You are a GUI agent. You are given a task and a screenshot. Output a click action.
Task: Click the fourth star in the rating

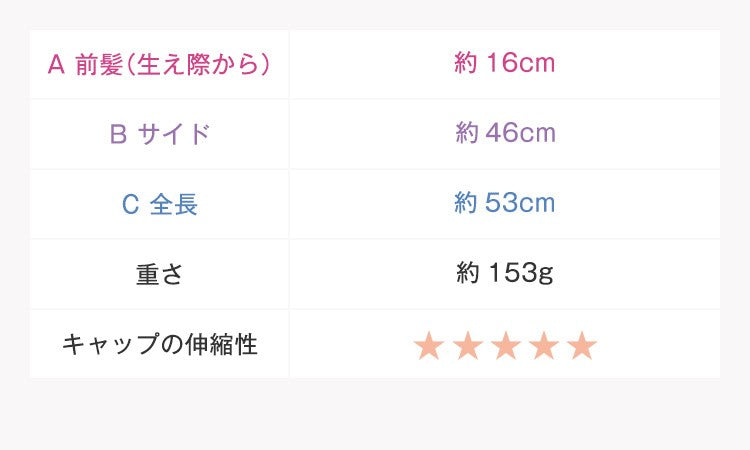543,346
